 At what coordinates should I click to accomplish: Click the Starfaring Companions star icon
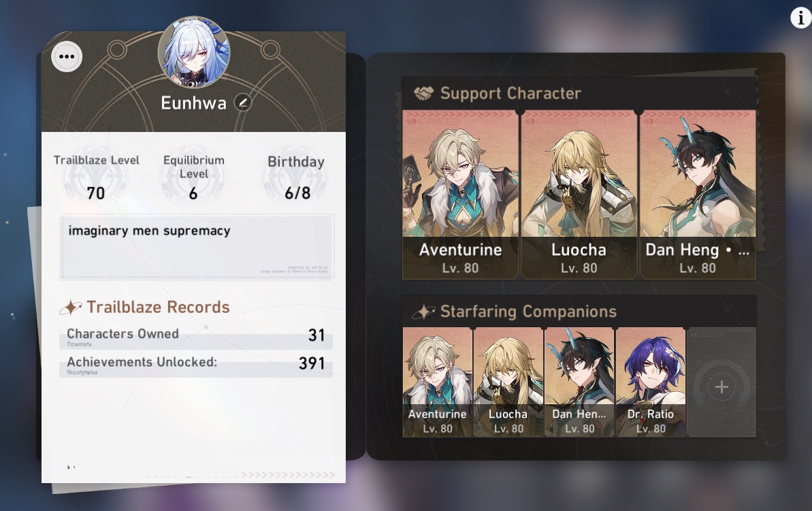point(423,312)
